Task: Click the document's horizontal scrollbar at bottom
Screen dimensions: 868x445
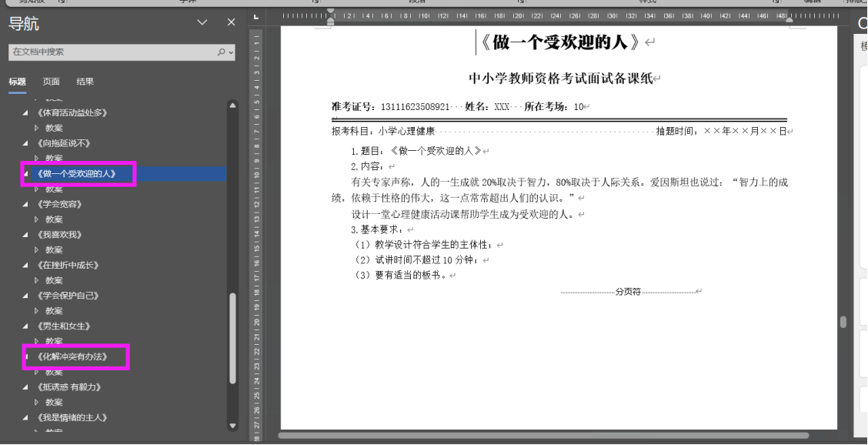Action: [x=539, y=436]
